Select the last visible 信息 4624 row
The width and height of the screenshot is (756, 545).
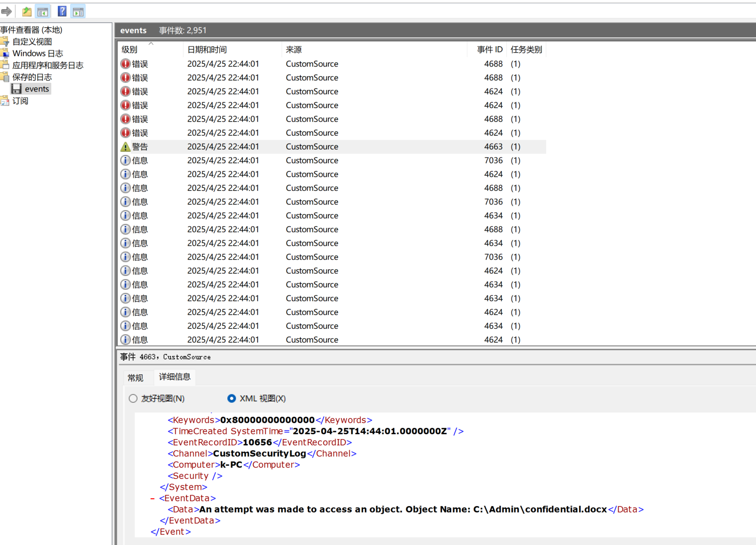(x=332, y=340)
